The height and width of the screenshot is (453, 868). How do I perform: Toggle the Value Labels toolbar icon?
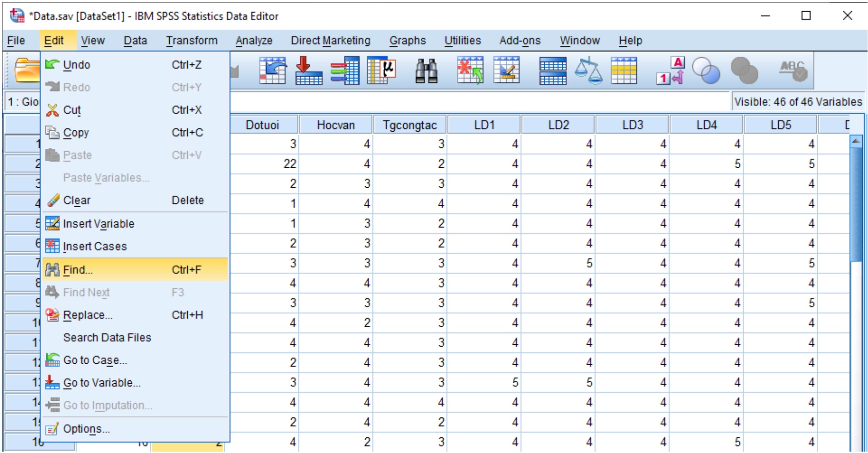pos(671,71)
